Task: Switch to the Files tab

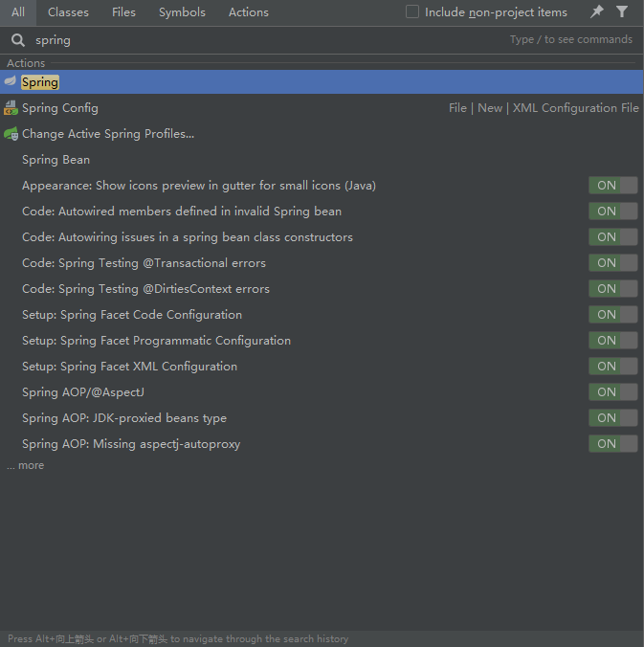Action: (x=123, y=12)
